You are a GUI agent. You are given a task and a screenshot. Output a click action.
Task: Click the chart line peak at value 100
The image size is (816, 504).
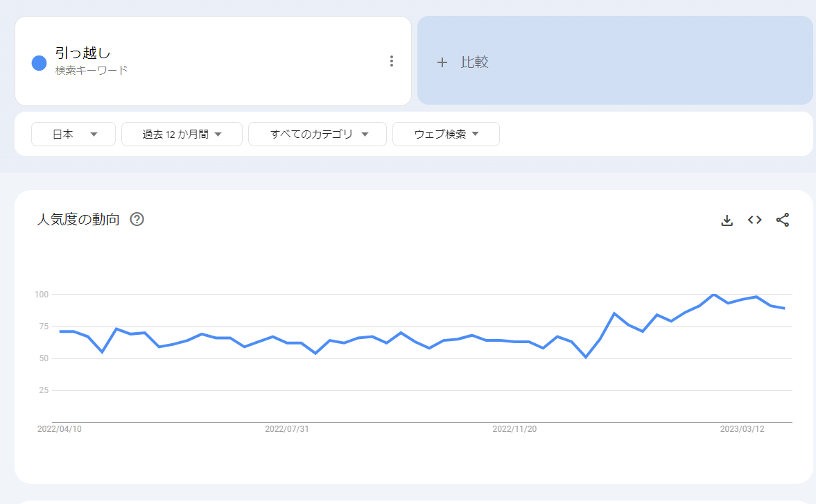713,295
